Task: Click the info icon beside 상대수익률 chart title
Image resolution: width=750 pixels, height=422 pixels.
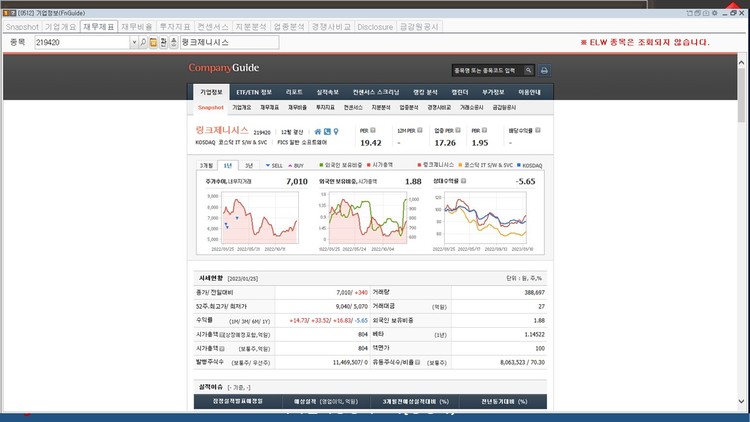Action: pyautogui.click(x=463, y=181)
